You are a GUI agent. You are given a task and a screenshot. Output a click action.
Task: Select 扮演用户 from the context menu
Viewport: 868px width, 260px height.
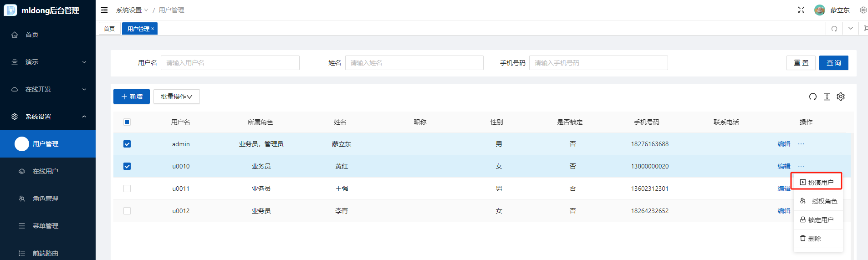click(817, 182)
